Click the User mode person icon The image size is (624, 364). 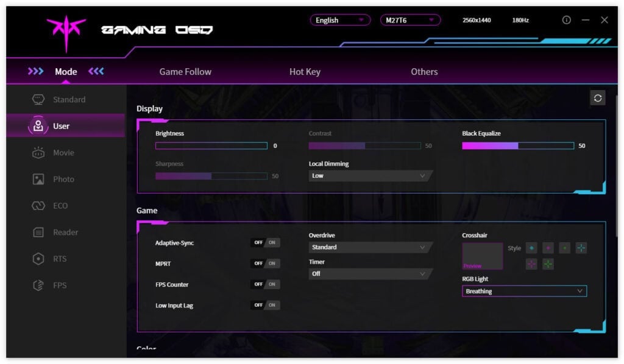38,126
